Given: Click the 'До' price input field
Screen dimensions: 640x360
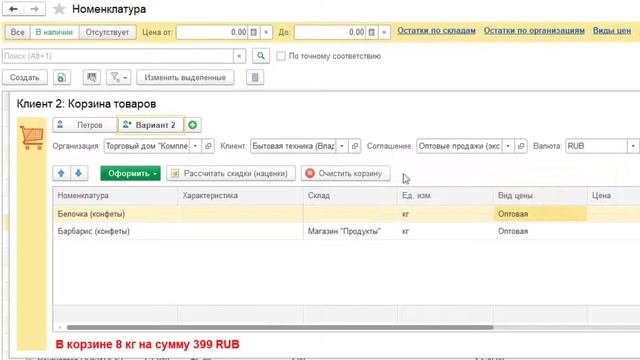Looking at the screenshot, I should pos(330,32).
